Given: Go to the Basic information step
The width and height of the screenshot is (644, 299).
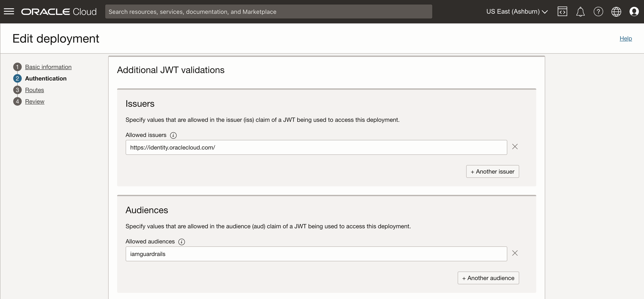Looking at the screenshot, I should [48, 67].
